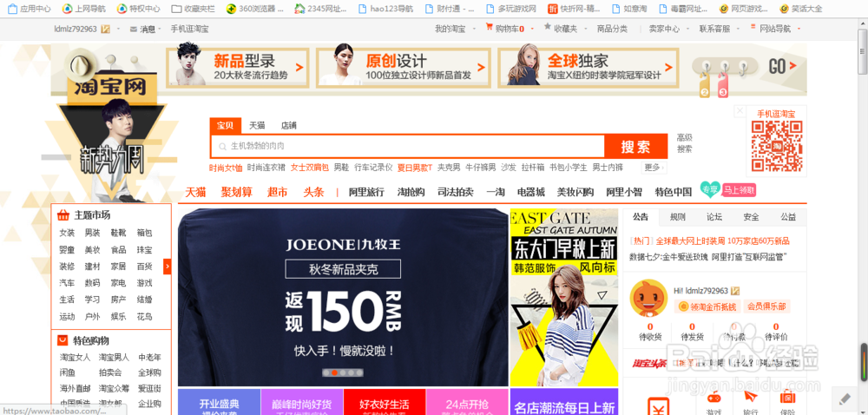Viewport: 868px width, 415px height.
Task: Expand 更多 hot search keywords
Action: point(654,167)
